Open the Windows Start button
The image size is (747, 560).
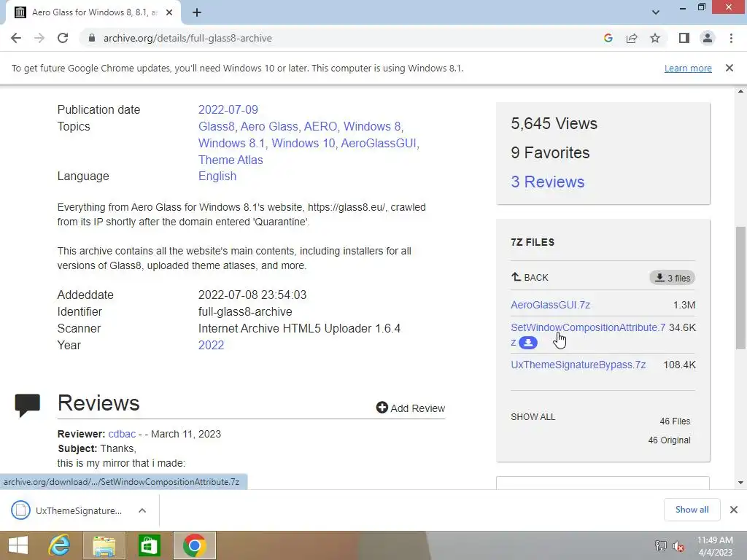click(18, 545)
